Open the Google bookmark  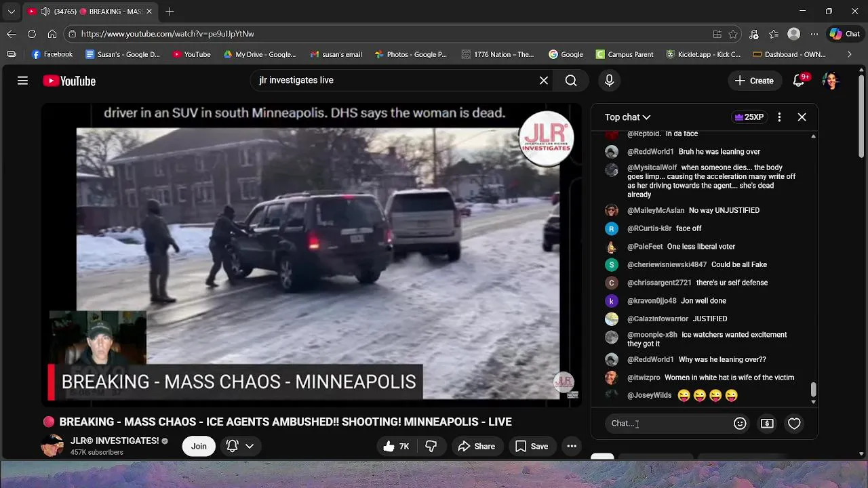(x=566, y=54)
